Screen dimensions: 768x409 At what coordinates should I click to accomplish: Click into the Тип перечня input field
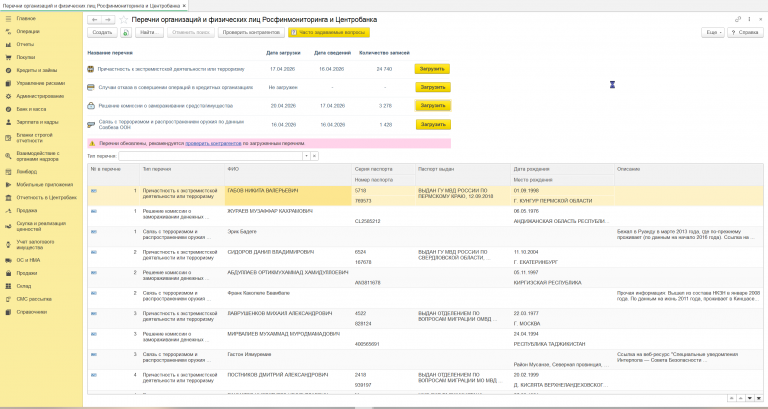click(211, 156)
